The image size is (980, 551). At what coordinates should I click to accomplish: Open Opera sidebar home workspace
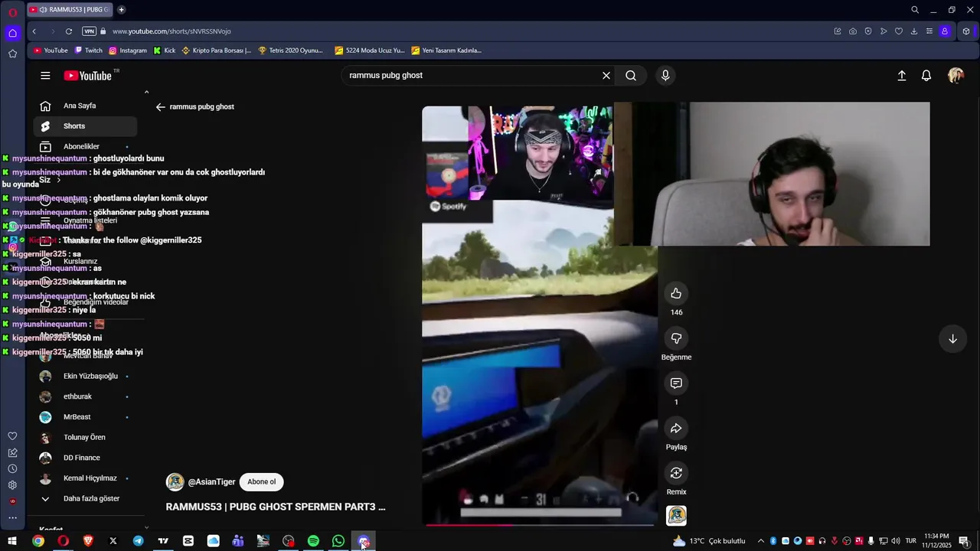pyautogui.click(x=12, y=33)
